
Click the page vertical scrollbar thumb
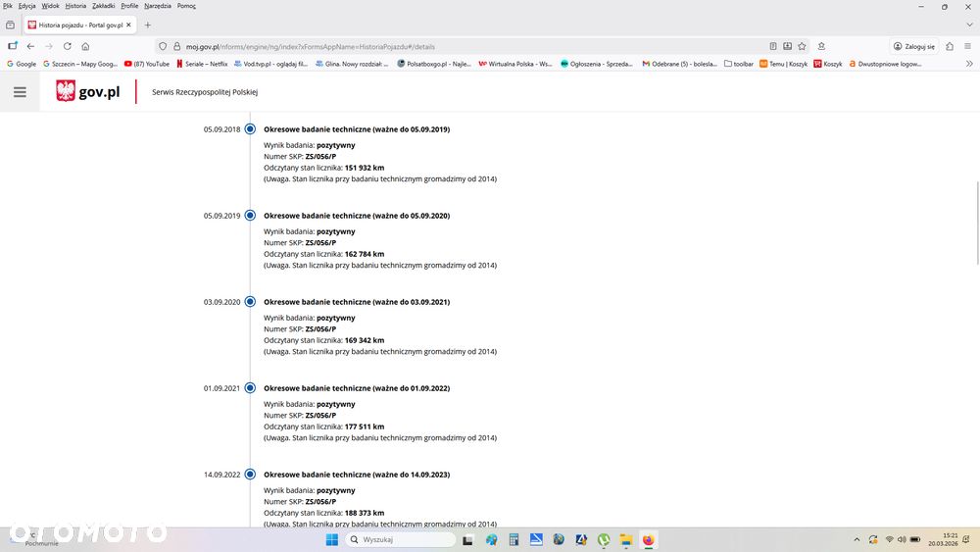(977, 224)
